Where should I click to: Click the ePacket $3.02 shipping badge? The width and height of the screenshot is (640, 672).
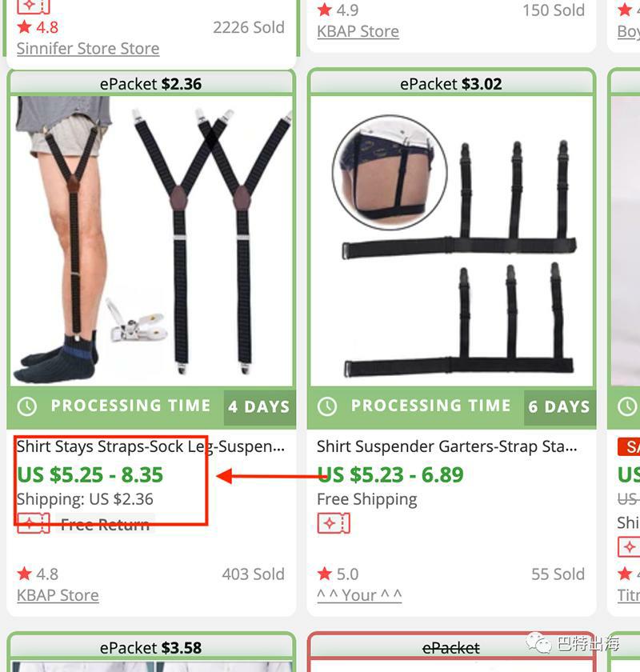[451, 83]
